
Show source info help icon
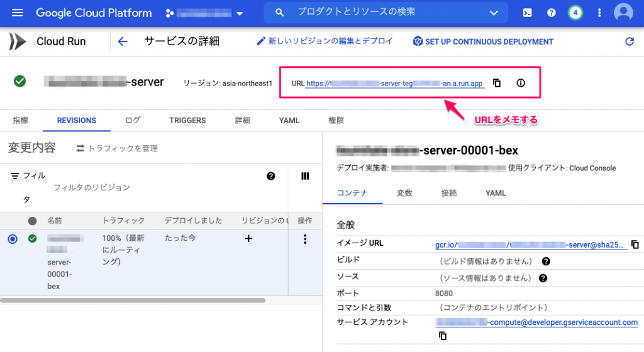[x=543, y=278]
